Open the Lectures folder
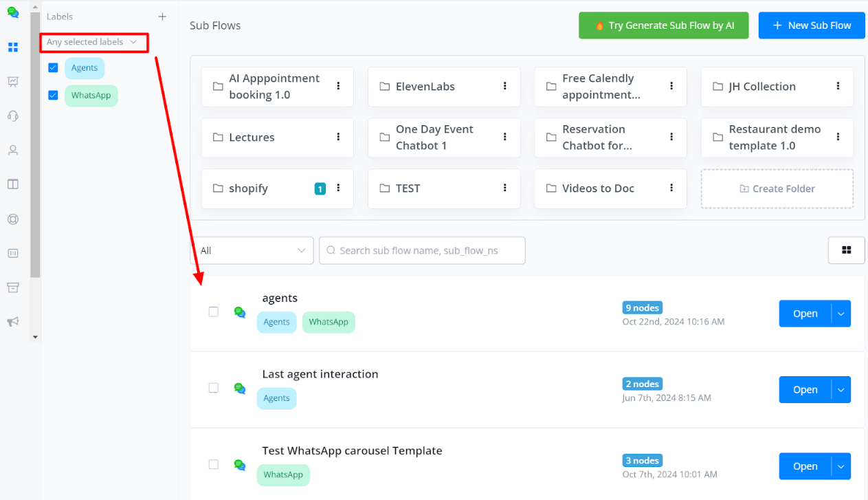Image resolution: width=868 pixels, height=500 pixels. tap(252, 138)
